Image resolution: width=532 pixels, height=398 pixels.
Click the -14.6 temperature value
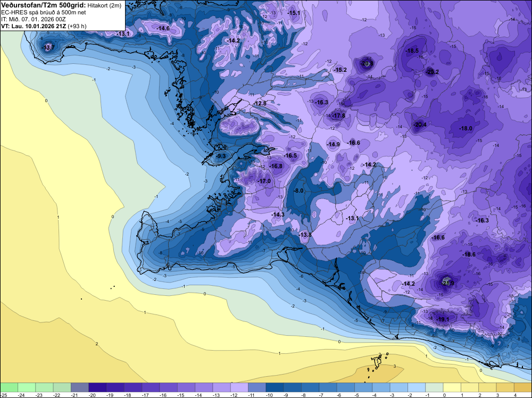tap(163, 29)
